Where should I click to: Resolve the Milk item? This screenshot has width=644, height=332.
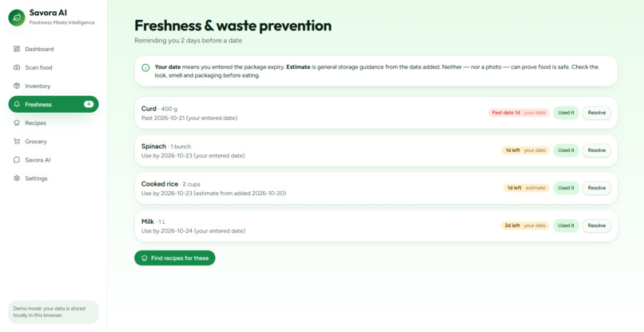pos(597,226)
